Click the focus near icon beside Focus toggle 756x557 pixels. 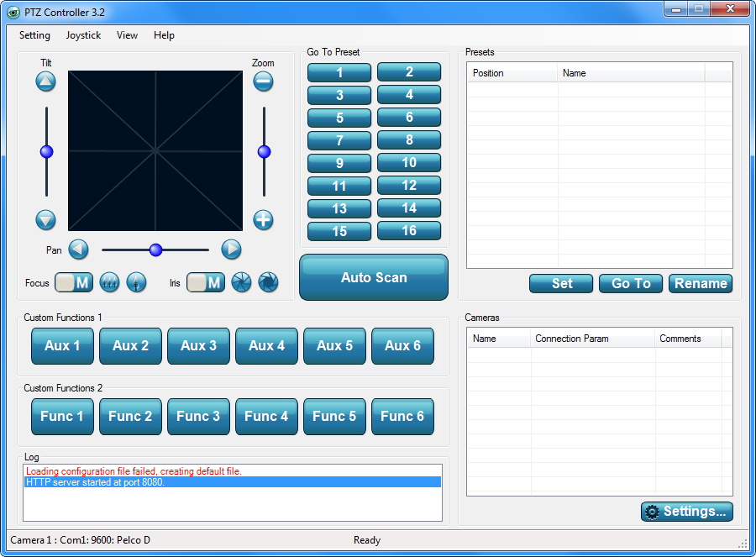click(109, 282)
